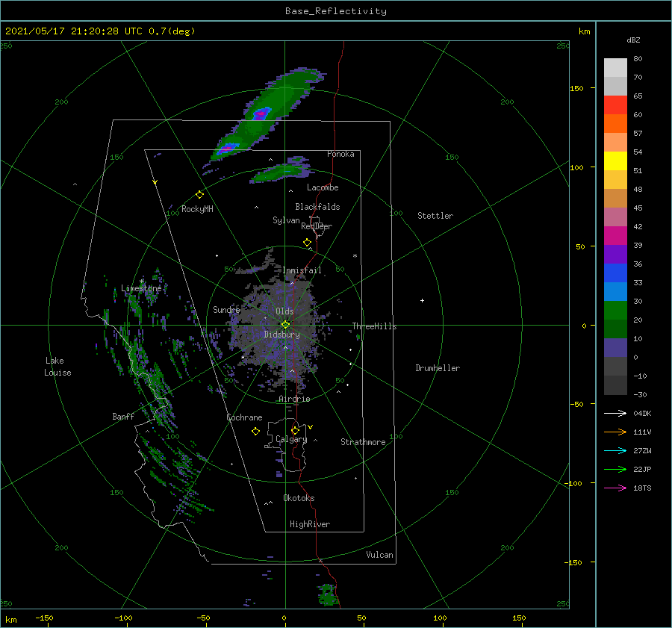Image resolution: width=672 pixels, height=628 pixels.
Task: Click the magenta storm core north of Ponoka
Action: click(x=261, y=114)
